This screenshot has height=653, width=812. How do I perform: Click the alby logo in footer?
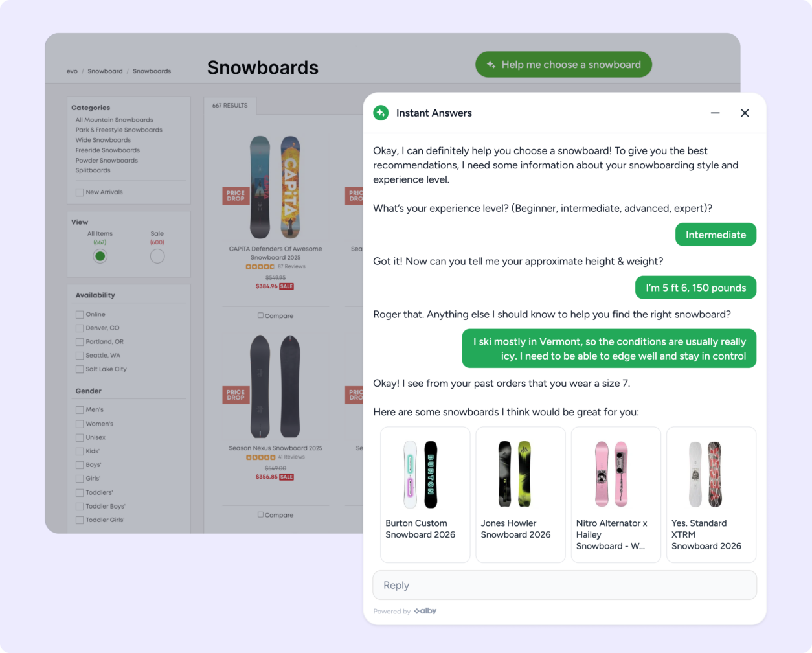[425, 611]
